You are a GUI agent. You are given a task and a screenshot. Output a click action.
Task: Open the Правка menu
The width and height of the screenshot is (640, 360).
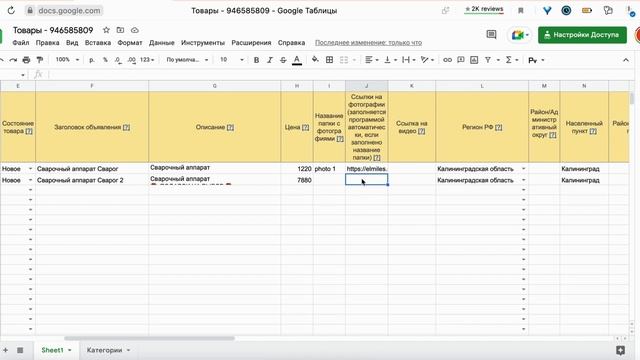[47, 42]
